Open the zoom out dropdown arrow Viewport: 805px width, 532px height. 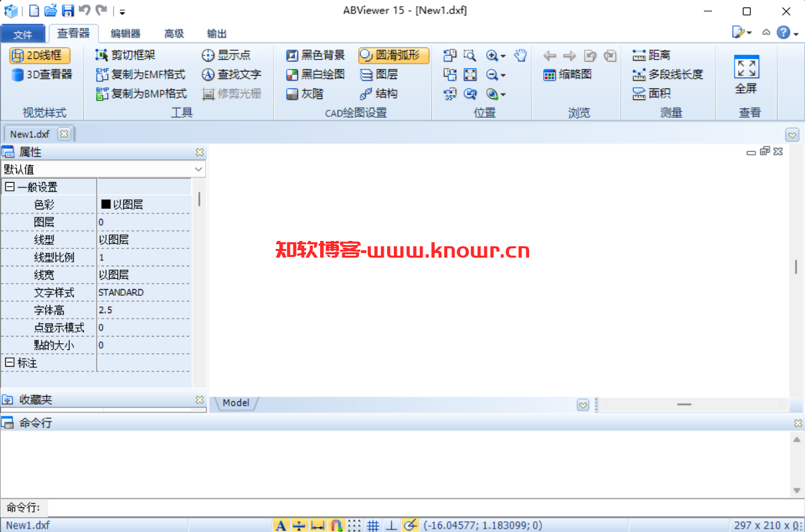[503, 75]
